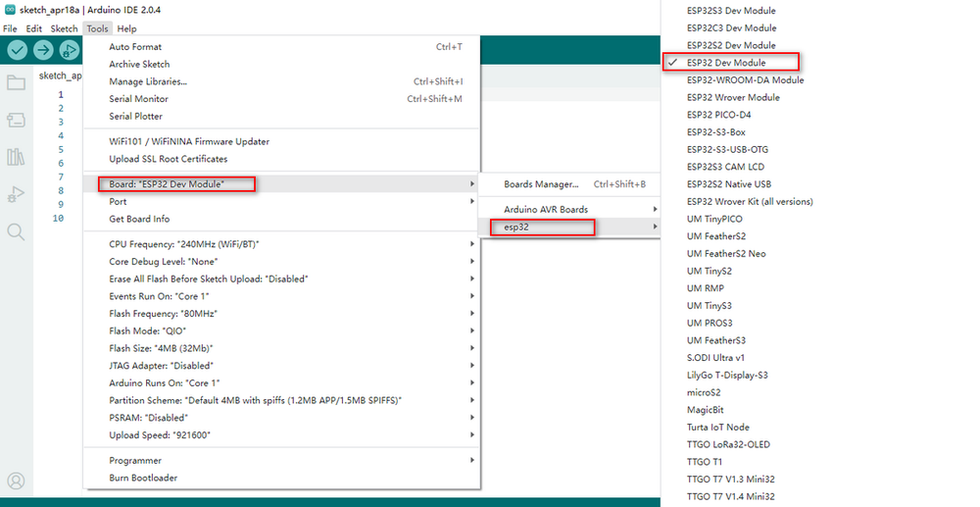Expand Flash Size "4MB (32Mb)" options

282,348
